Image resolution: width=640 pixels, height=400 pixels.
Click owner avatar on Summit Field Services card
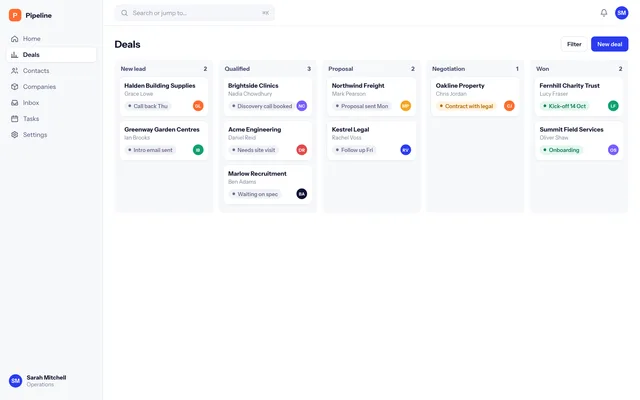613,150
